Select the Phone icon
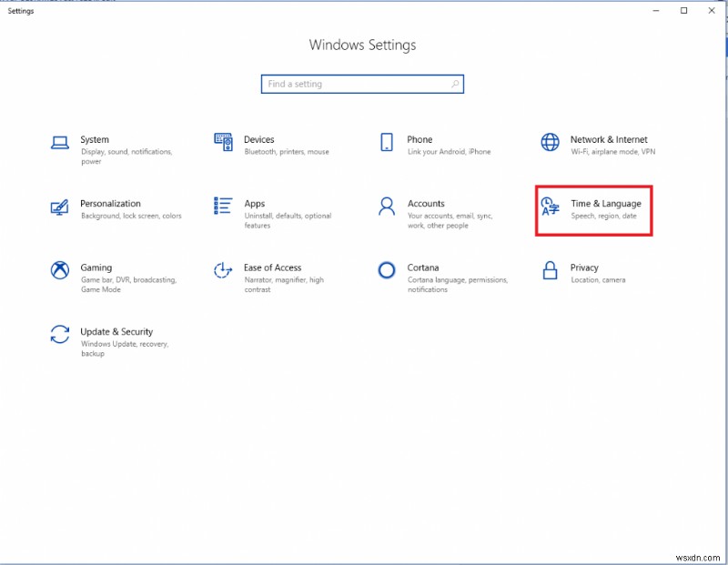Image resolution: width=728 pixels, height=565 pixels. pos(386,142)
